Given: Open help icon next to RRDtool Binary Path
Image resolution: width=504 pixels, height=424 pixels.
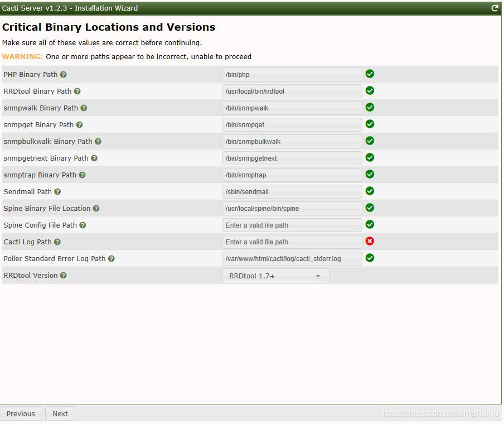Looking at the screenshot, I should 77,91.
